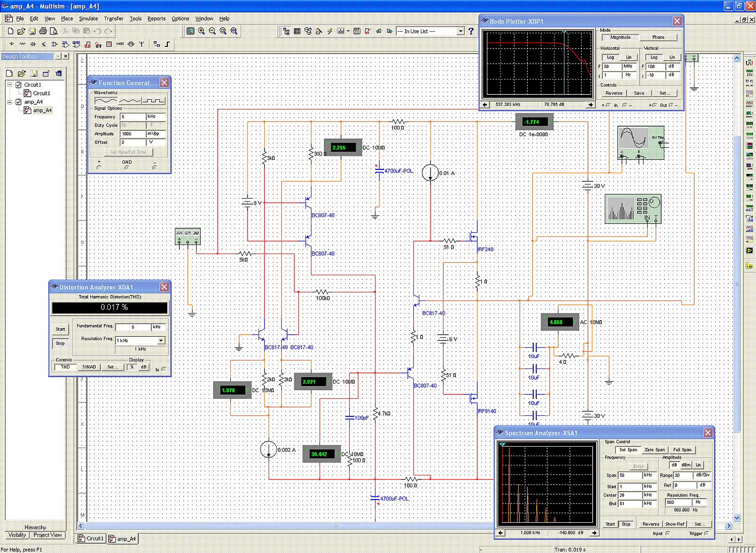Open the Resolution Freq dropdown in Distortion Analyzer

point(161,341)
